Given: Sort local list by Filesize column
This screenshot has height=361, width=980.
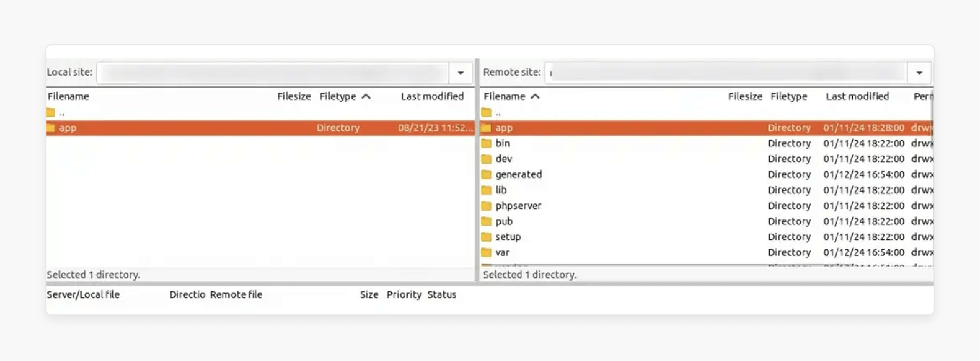Looking at the screenshot, I should (x=294, y=97).
